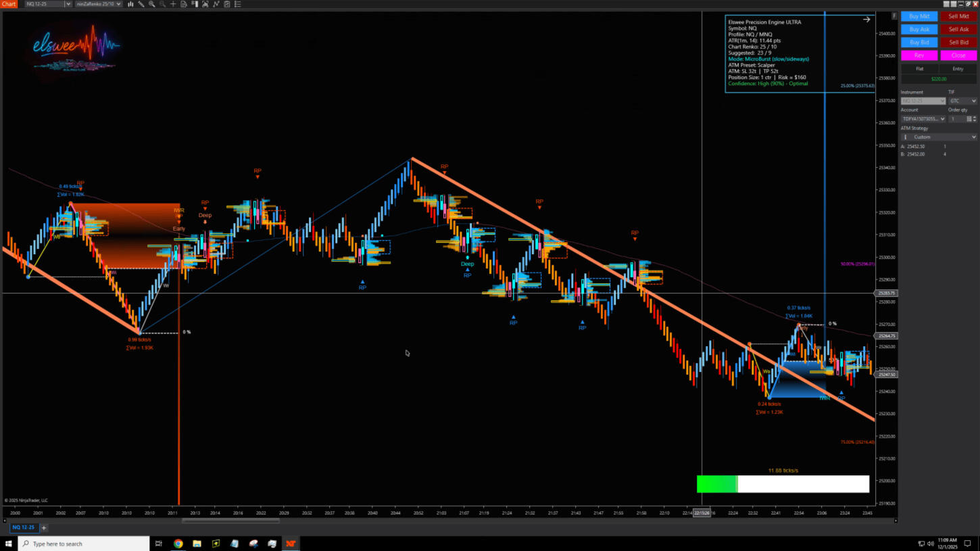Expand the ninZaRenko 25/10 interval dropdown

coord(99,4)
